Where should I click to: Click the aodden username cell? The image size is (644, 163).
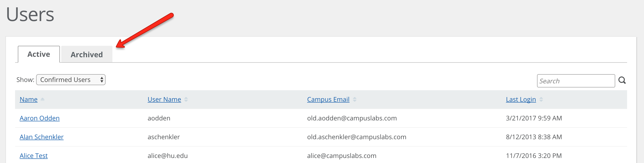point(159,118)
